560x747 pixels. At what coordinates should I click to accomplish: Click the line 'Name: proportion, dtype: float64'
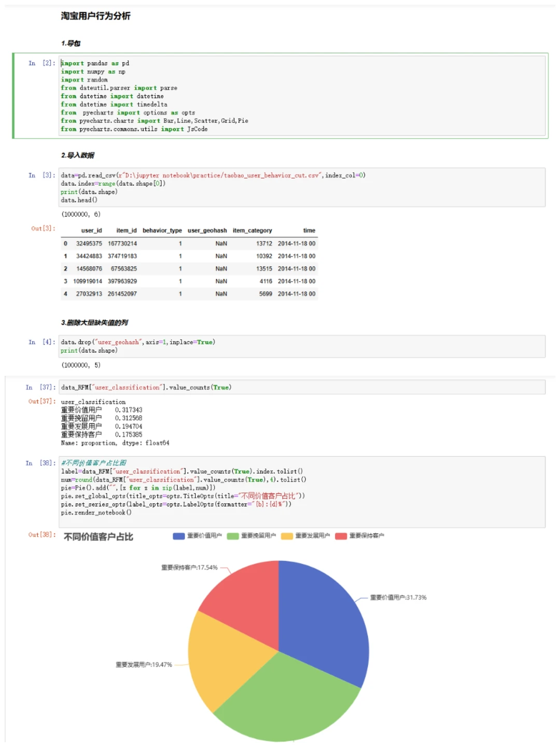click(115, 443)
